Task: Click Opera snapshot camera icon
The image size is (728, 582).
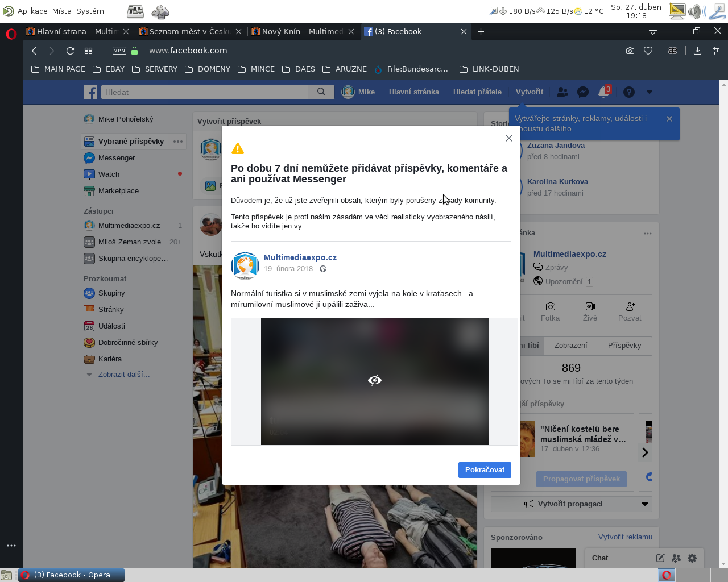Action: click(630, 51)
